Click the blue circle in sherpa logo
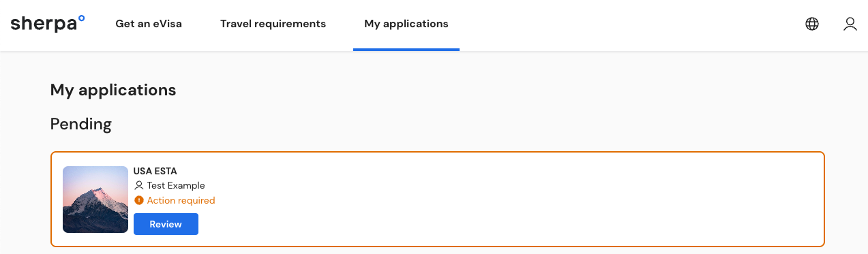The width and height of the screenshot is (868, 254). click(82, 18)
